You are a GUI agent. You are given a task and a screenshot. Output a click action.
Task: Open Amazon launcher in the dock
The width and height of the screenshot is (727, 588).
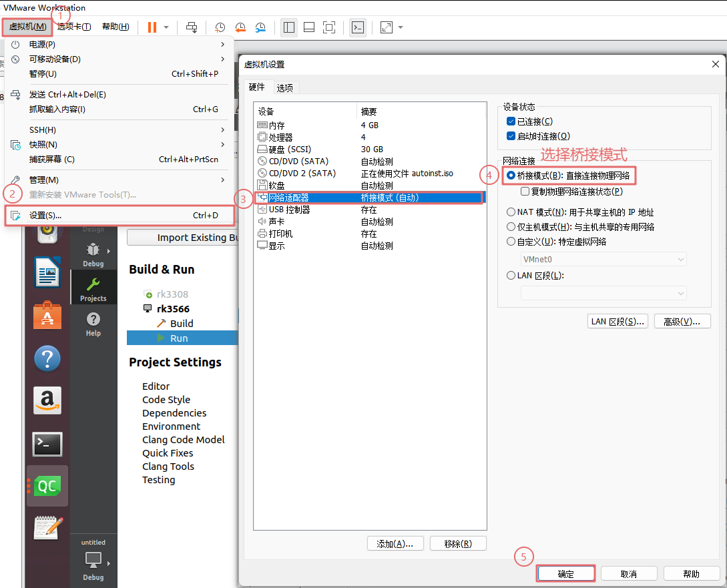[47, 400]
